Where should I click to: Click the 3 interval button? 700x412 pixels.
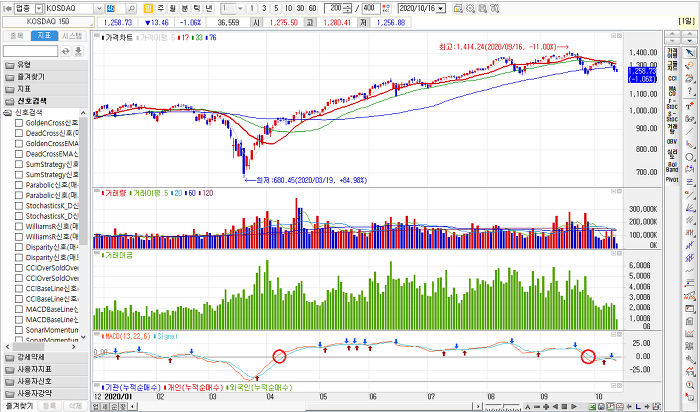click(x=264, y=8)
